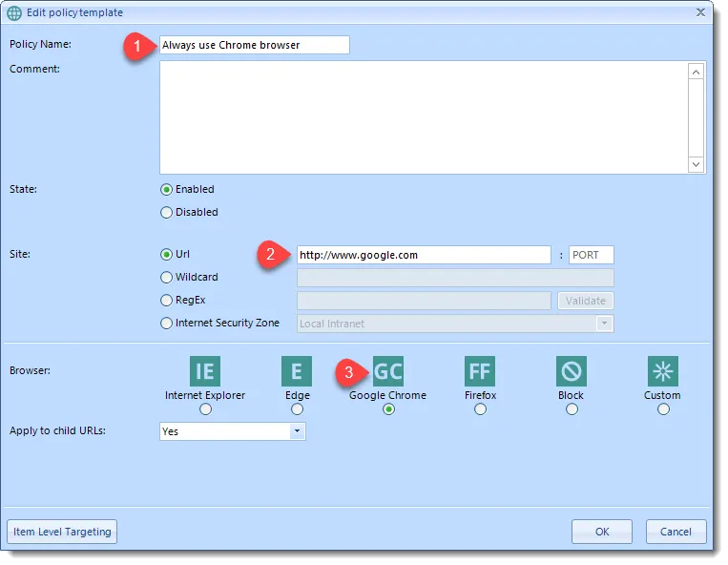
Task: Click the Firefox FF icon
Action: (x=480, y=371)
